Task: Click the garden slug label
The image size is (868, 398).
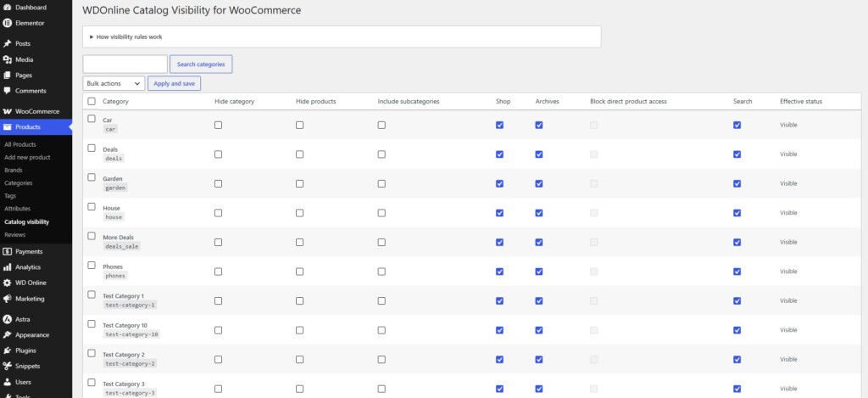Action: click(115, 188)
